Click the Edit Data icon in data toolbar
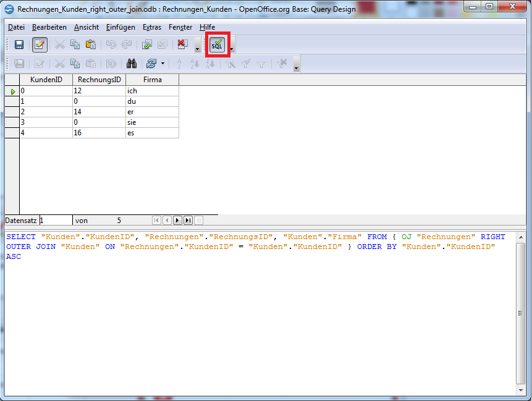This screenshot has height=401, width=532. click(x=40, y=64)
